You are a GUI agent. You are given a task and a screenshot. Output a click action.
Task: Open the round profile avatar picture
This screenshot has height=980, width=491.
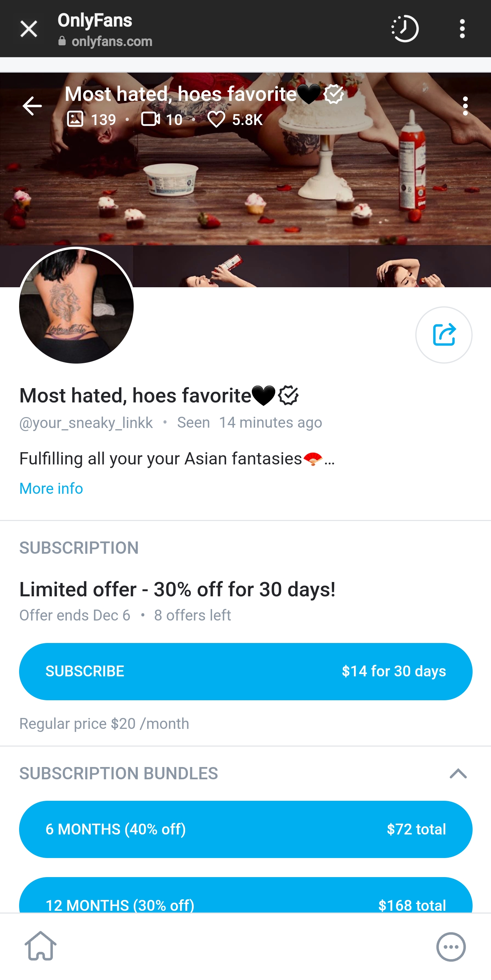(76, 306)
